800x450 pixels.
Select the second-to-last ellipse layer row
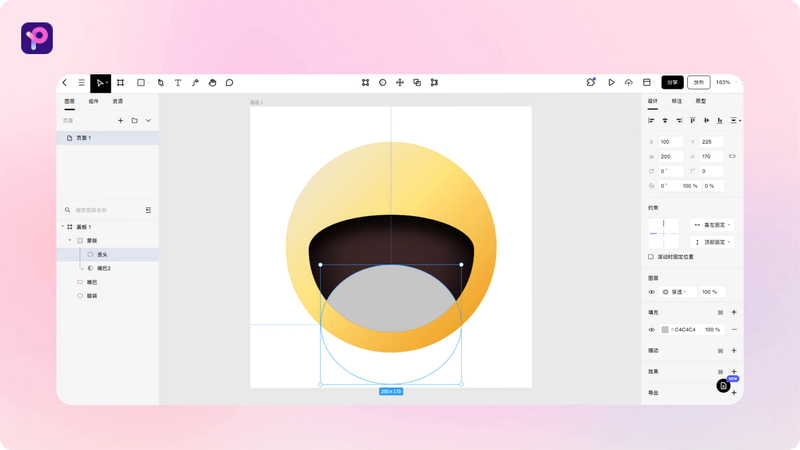point(108,282)
